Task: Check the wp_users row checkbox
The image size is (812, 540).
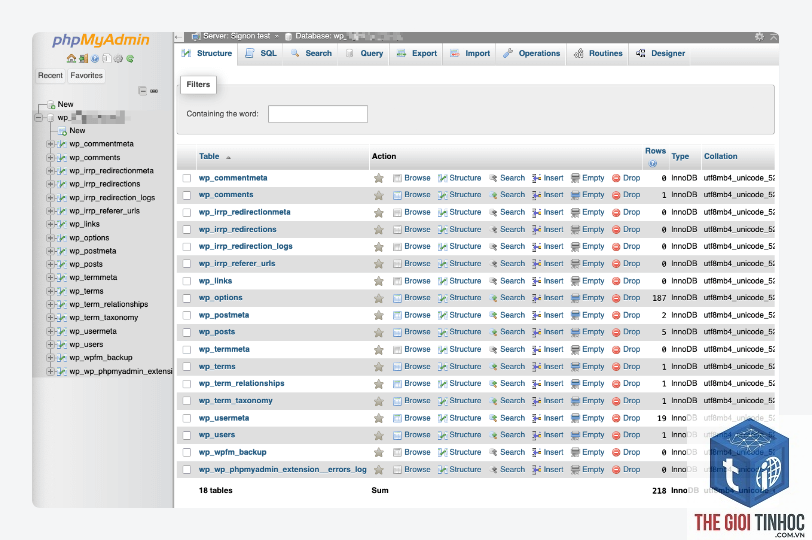Action: click(186, 435)
